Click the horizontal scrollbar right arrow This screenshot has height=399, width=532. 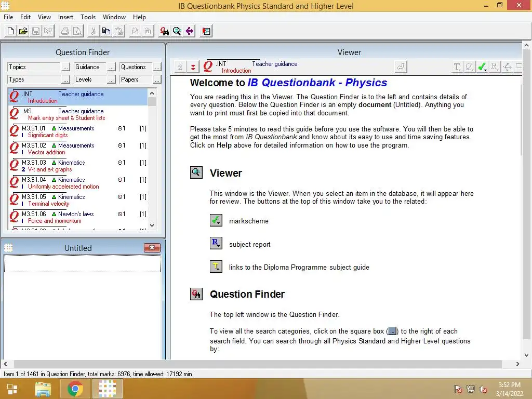(x=518, y=364)
